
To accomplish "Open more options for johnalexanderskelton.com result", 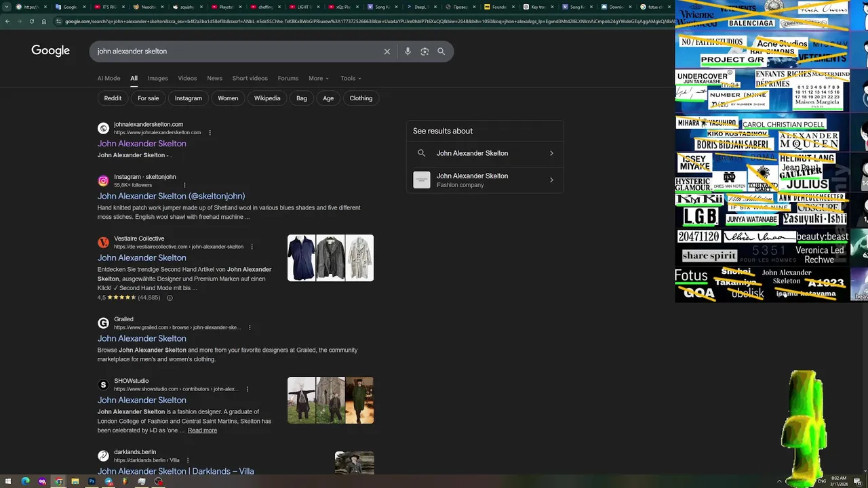I will pyautogui.click(x=210, y=133).
